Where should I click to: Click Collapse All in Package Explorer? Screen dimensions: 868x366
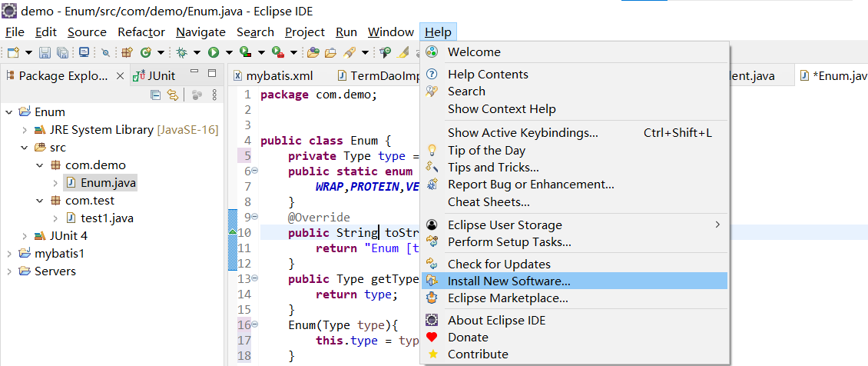click(x=156, y=95)
